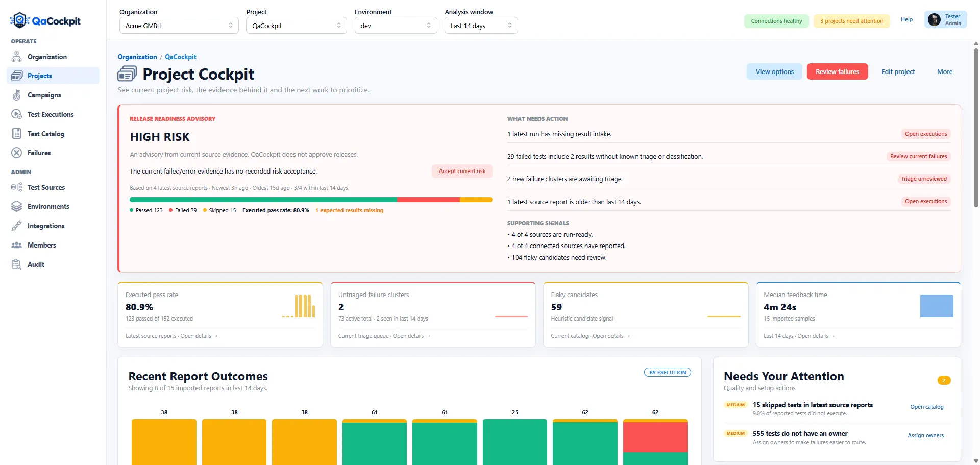Click Edit project
The height and width of the screenshot is (465, 980).
(898, 71)
